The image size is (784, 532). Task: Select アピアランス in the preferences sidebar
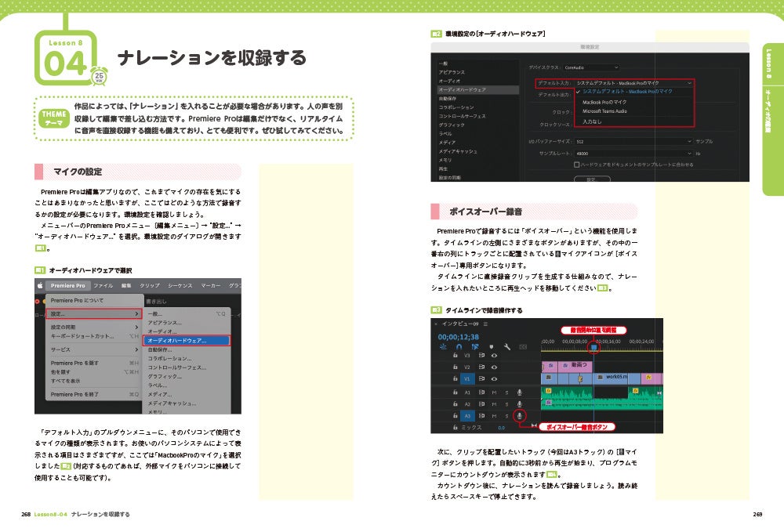click(x=452, y=72)
